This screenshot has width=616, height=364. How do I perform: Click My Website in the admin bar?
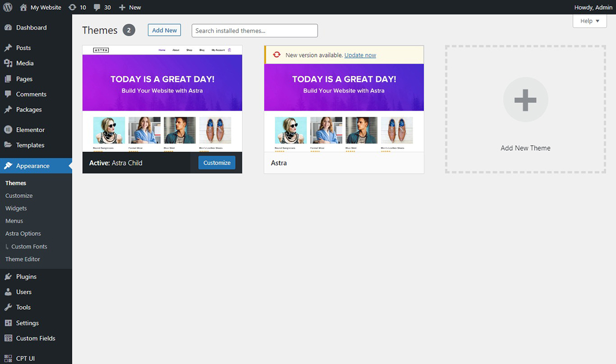46,7
